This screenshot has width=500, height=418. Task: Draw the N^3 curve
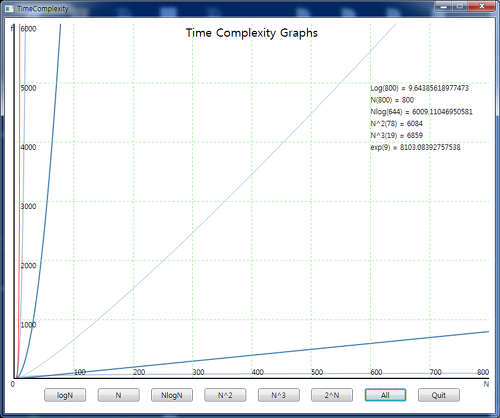278,395
